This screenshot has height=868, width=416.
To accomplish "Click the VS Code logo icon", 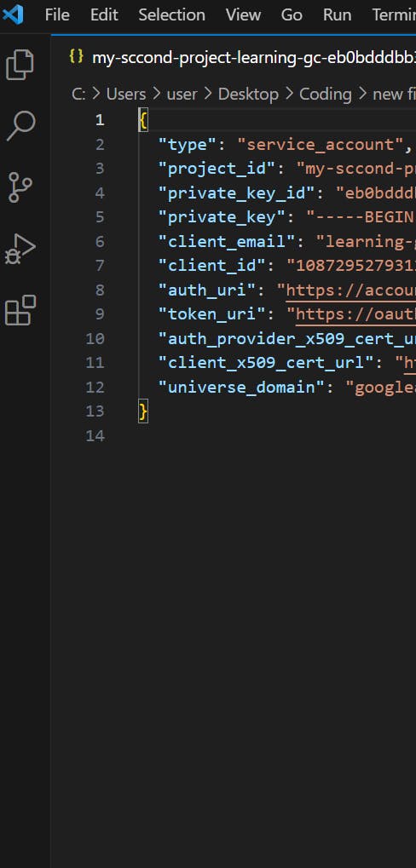I will click(14, 14).
